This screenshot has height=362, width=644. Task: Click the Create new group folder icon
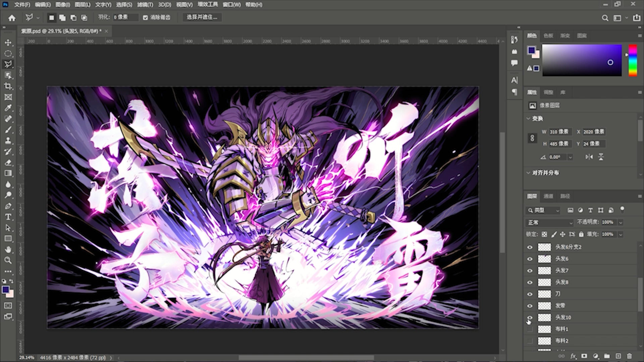pyautogui.click(x=607, y=356)
